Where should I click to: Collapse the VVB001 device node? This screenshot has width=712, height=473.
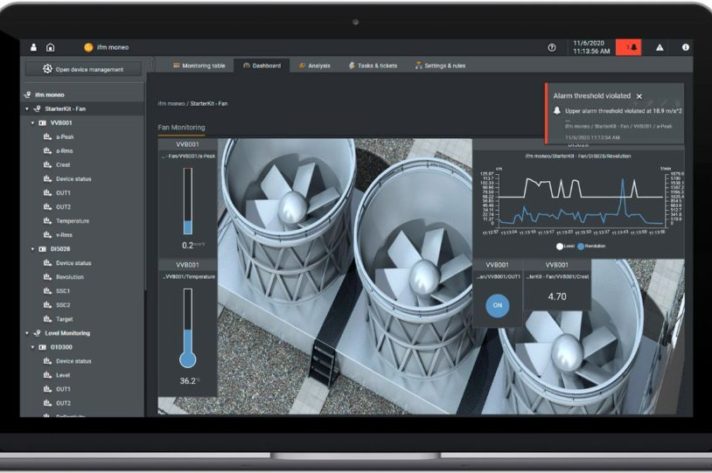click(33, 123)
